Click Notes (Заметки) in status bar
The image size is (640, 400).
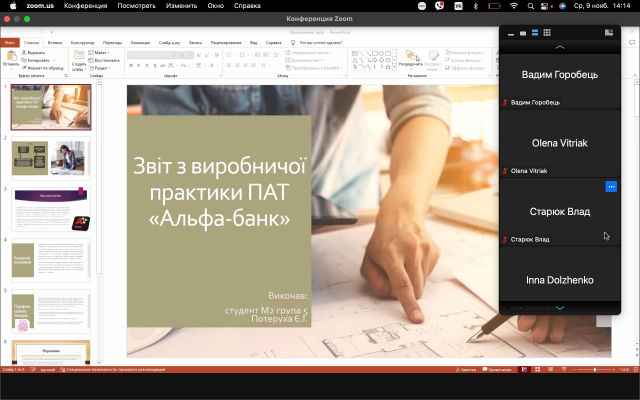(x=466, y=369)
